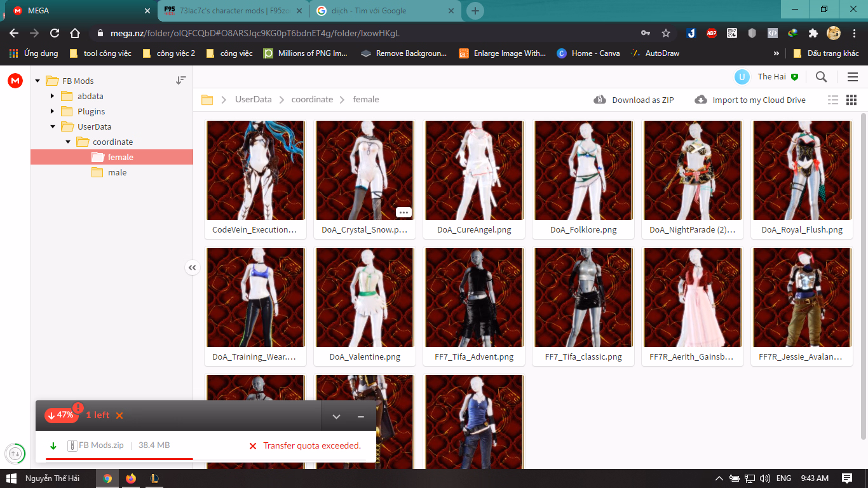This screenshot has height=488, width=868.
Task: Open the coordinate breadcrumb link
Action: [311, 99]
